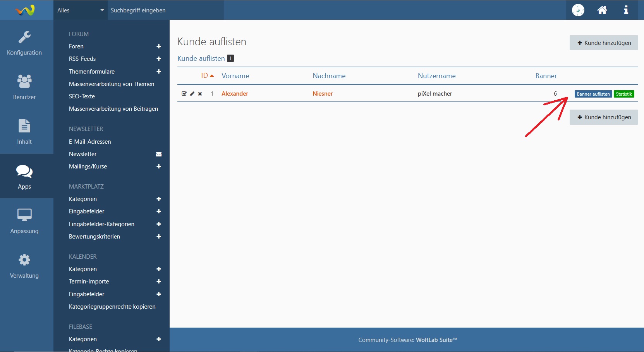Image resolution: width=644 pixels, height=352 pixels.
Task: Open the Alles search scope dropdown
Action: [x=80, y=10]
